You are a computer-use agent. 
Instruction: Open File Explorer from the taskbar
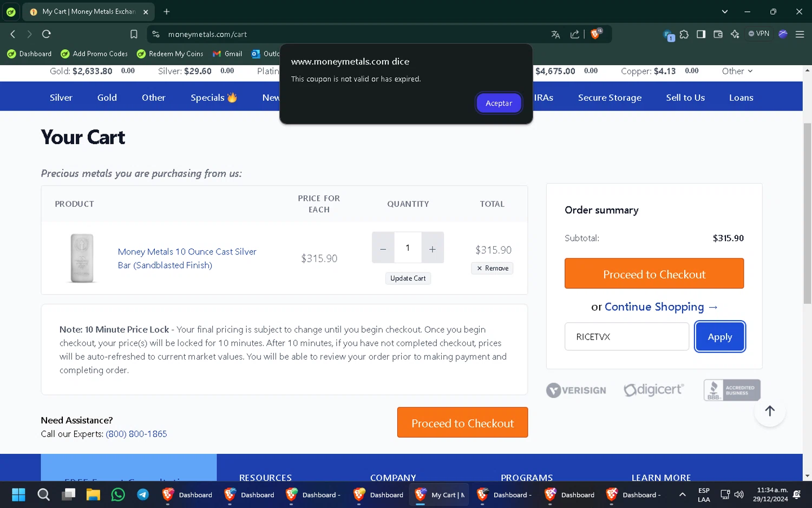point(93,494)
